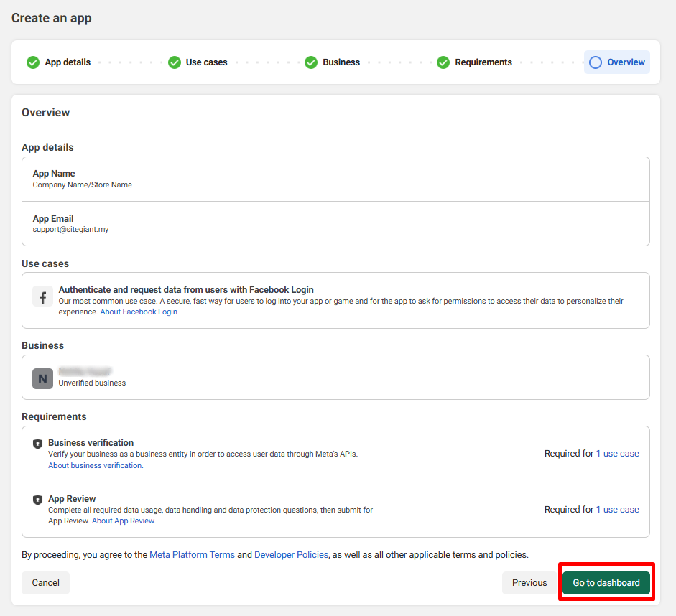Open the Meta Platform Terms link
676x616 pixels.
[x=193, y=555]
